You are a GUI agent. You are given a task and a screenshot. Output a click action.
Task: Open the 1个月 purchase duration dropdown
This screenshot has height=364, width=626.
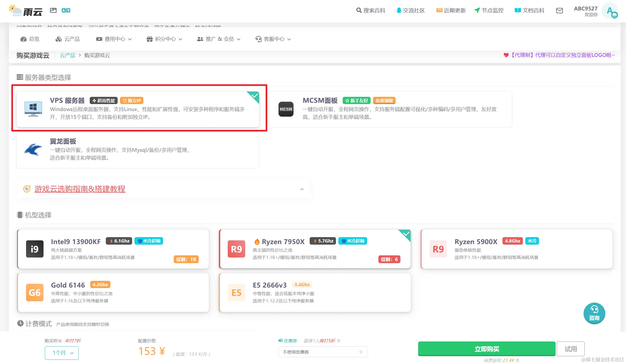pyautogui.click(x=61, y=353)
